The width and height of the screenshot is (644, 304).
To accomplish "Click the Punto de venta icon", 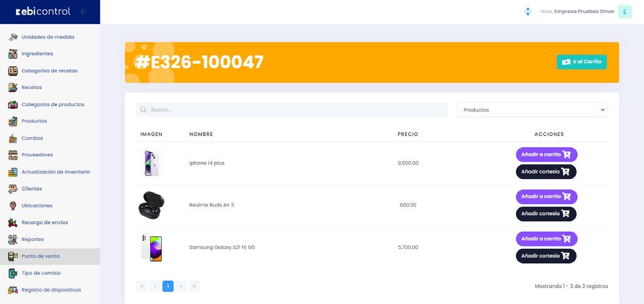I will (x=13, y=256).
